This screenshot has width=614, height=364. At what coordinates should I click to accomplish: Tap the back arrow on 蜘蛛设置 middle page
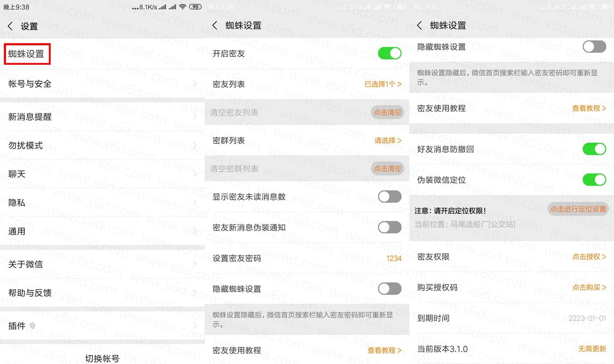click(214, 25)
